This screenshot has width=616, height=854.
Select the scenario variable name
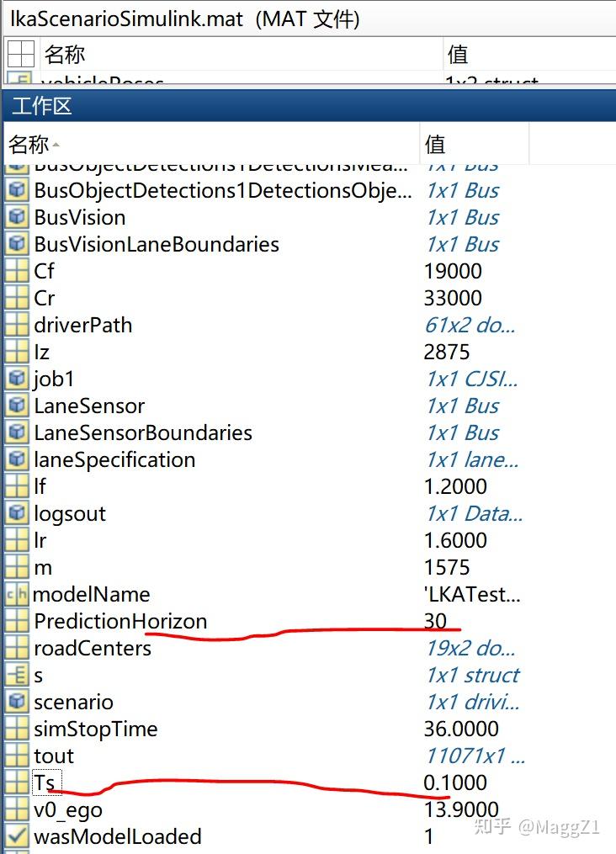click(x=73, y=702)
